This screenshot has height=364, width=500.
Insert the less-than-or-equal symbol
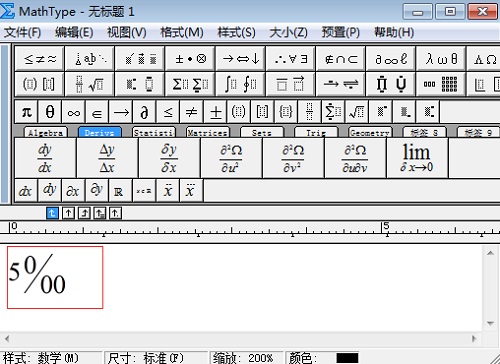pyautogui.click(x=168, y=112)
